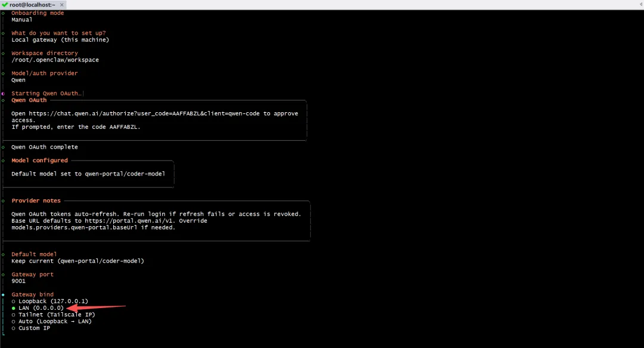Click 'Qwen OAuth tokens auto-refresh' line

pyautogui.click(x=156, y=214)
